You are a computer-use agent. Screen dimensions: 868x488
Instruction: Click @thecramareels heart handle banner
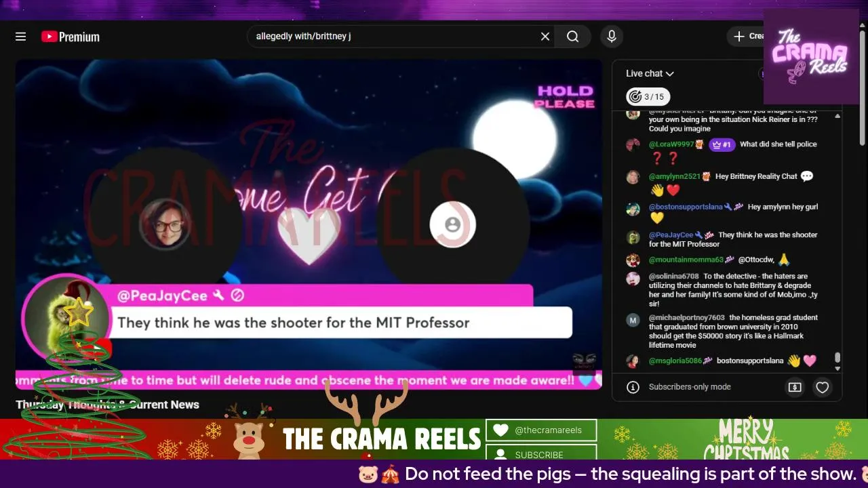[x=541, y=430]
